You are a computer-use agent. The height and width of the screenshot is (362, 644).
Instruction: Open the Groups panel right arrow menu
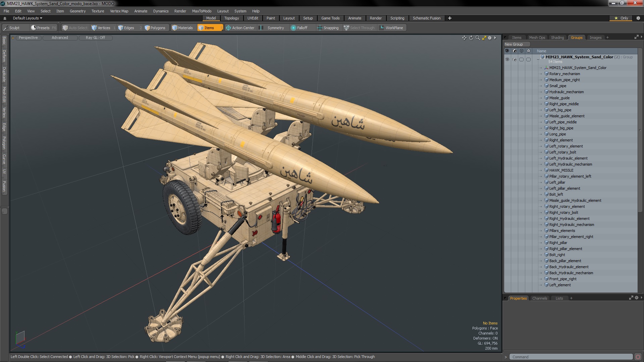641,37
